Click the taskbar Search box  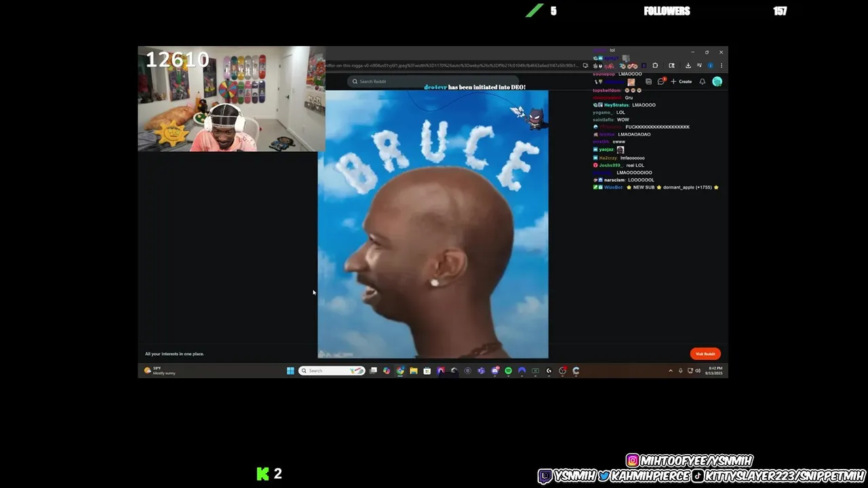(x=332, y=371)
